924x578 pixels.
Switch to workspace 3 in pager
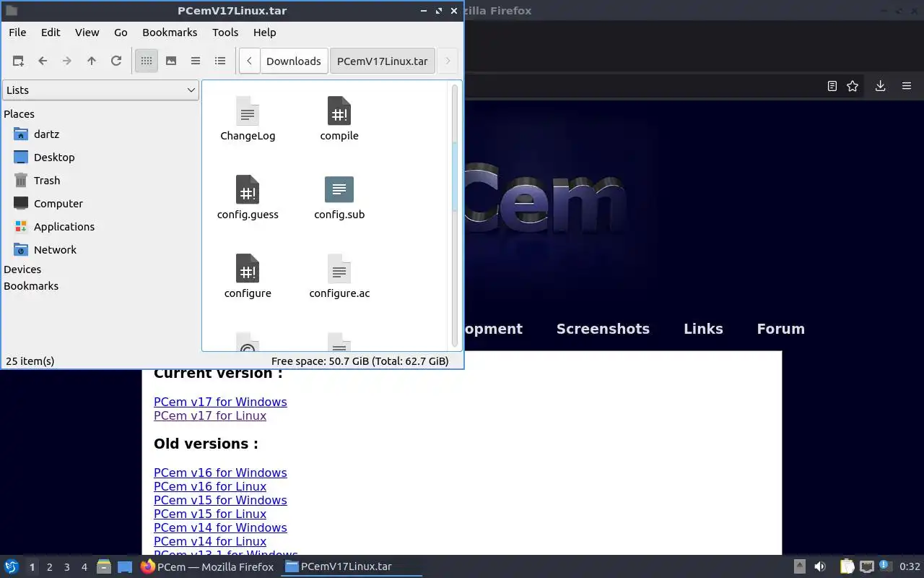(67, 567)
